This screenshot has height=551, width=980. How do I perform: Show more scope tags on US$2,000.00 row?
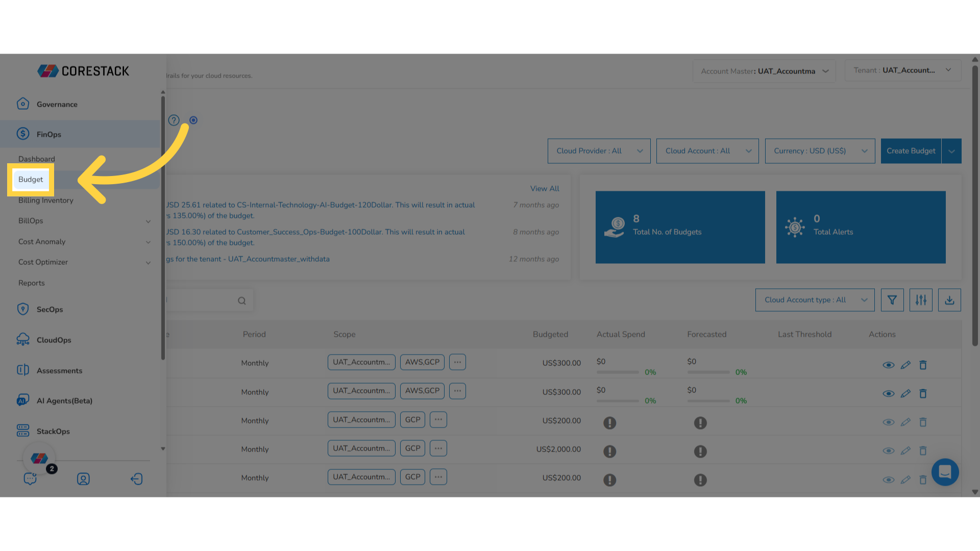point(438,448)
